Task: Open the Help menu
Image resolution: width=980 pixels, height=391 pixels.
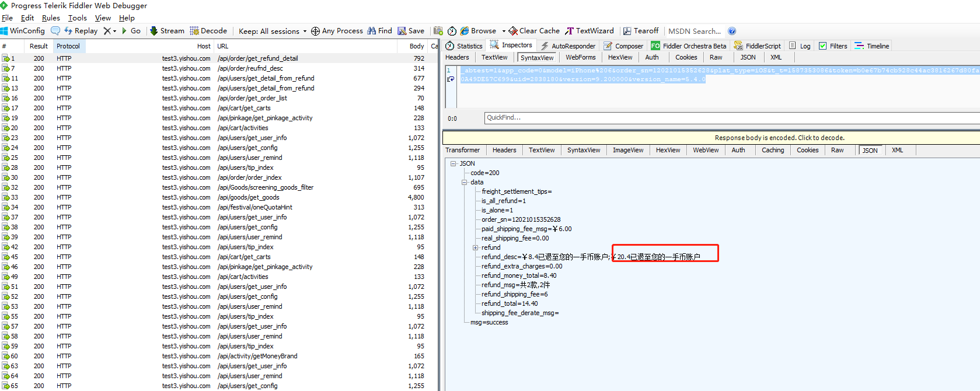Action: 127,18
